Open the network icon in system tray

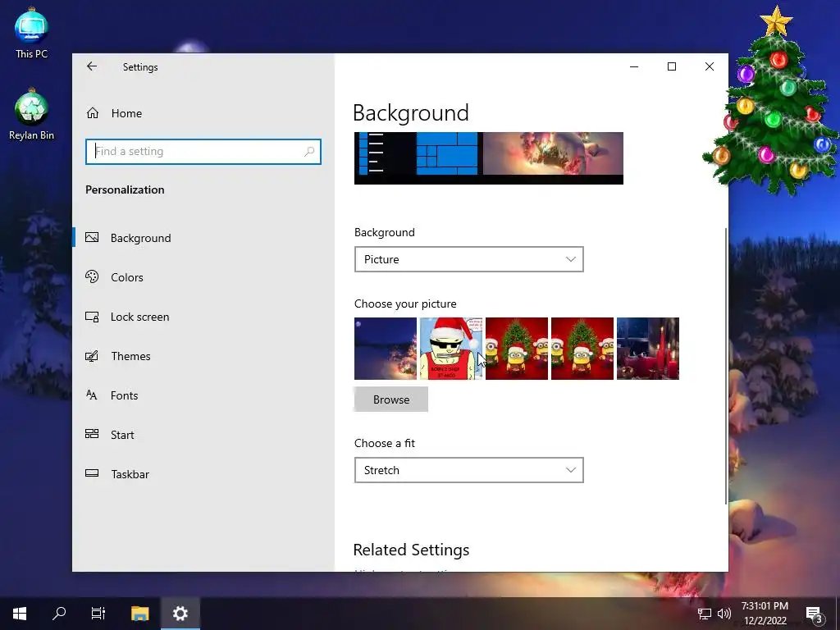[x=705, y=614]
